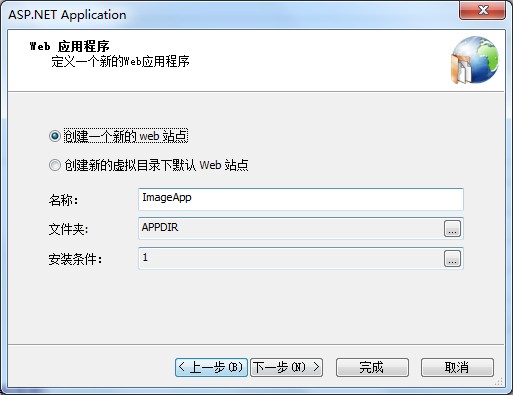
Task: Click the 文件夹: label
Action: [x=68, y=229]
